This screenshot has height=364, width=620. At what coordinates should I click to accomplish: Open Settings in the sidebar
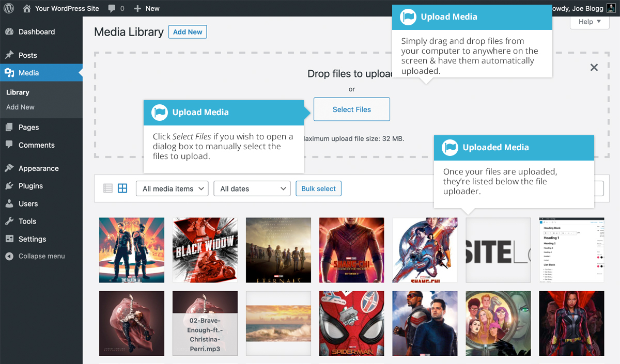pyautogui.click(x=41, y=239)
